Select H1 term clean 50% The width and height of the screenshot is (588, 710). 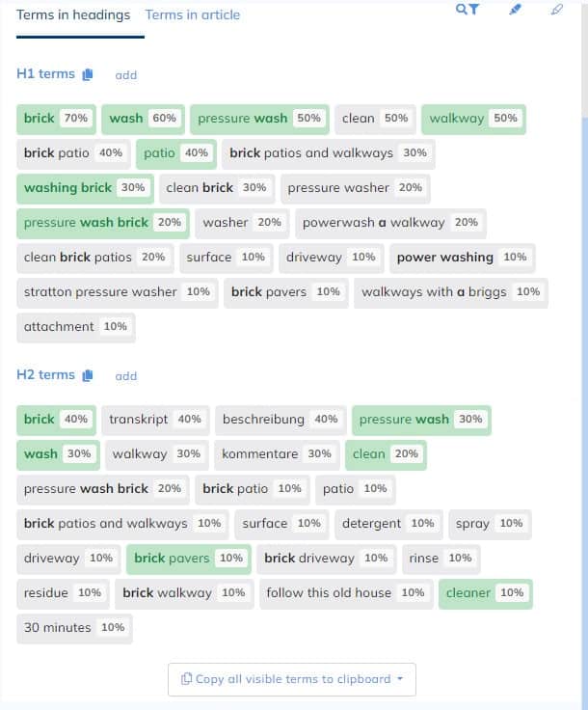coord(375,119)
